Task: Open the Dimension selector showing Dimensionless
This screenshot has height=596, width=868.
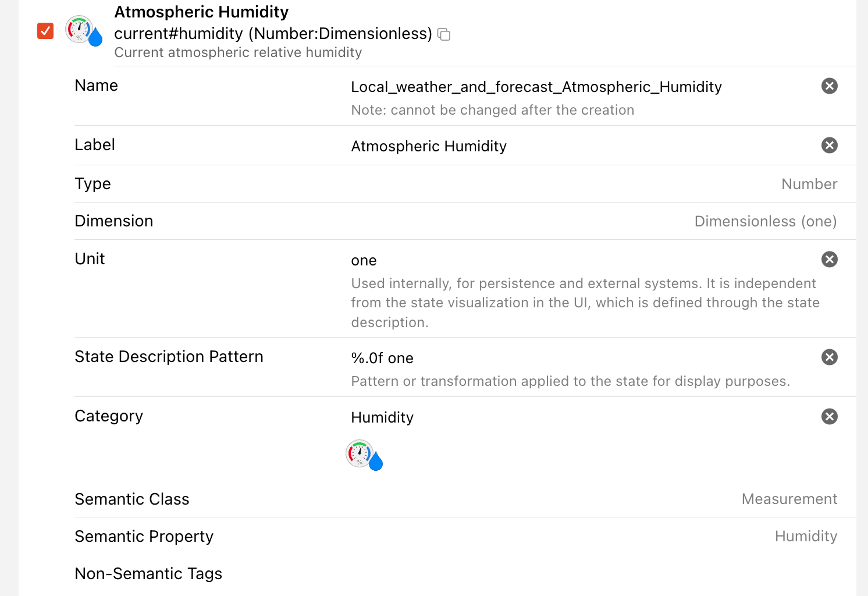Action: click(765, 222)
